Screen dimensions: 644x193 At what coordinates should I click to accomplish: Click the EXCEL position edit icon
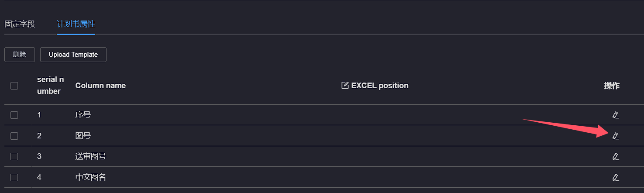[345, 85]
